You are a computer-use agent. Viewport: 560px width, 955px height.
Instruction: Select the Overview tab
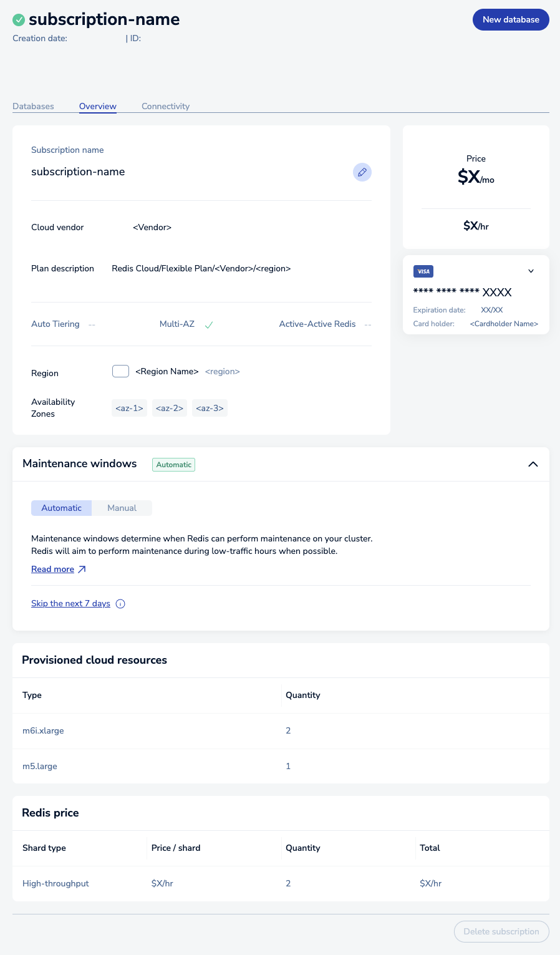pyautogui.click(x=98, y=106)
